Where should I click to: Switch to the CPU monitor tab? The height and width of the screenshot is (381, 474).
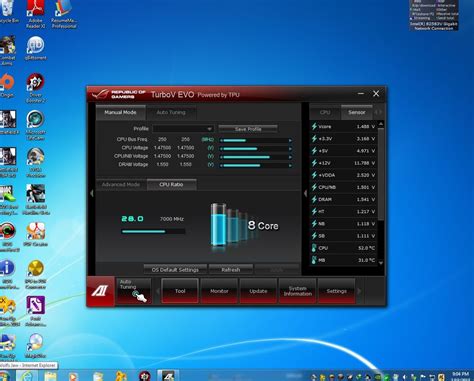click(325, 112)
